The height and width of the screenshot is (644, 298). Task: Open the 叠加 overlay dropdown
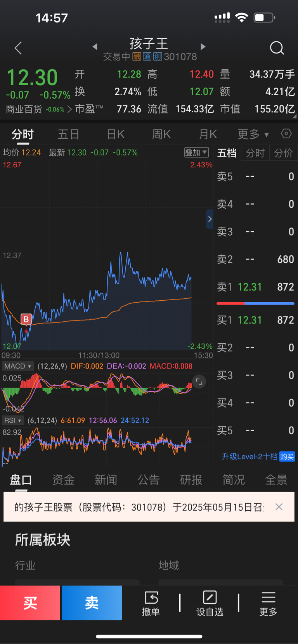click(x=196, y=152)
